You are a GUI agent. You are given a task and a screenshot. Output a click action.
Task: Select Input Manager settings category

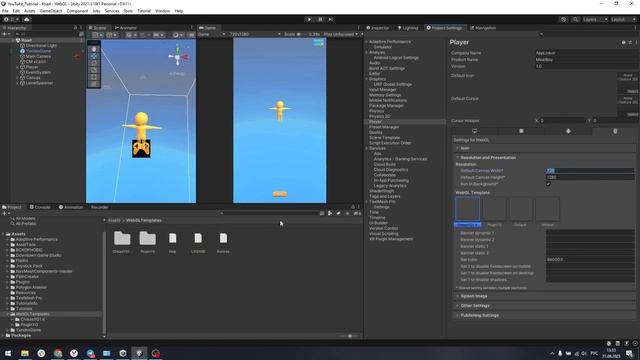coord(382,90)
